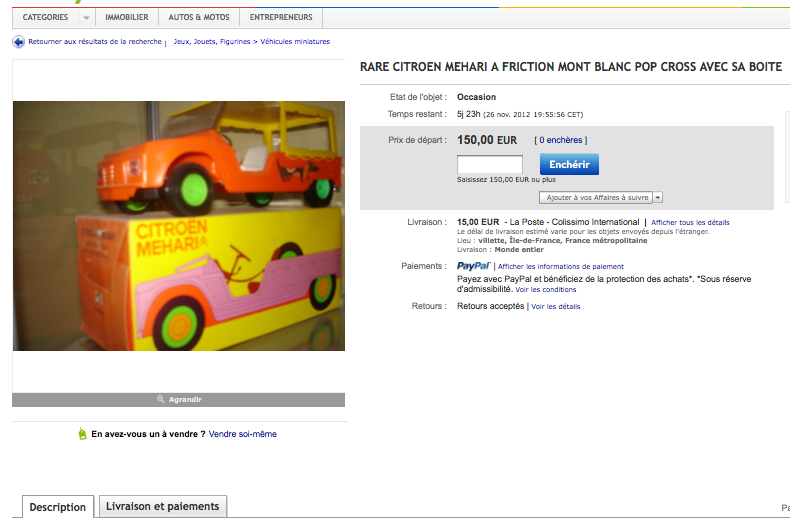Click the Citroen Mehari product photo
The image size is (790, 527).
[179, 226]
